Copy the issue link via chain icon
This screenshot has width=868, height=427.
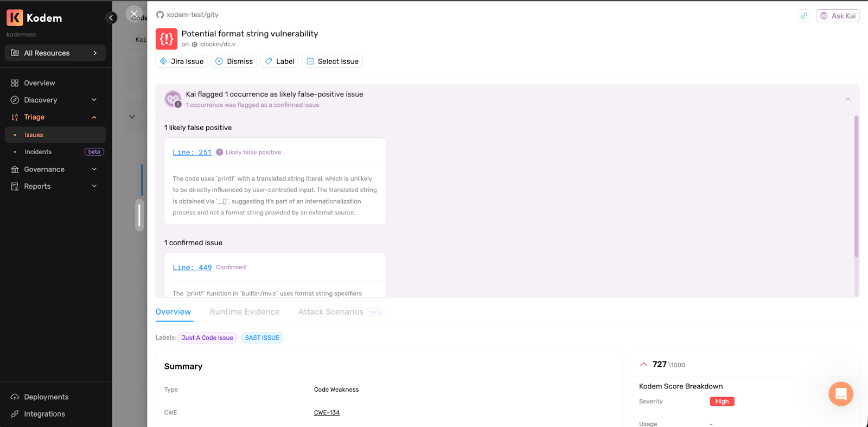point(804,16)
